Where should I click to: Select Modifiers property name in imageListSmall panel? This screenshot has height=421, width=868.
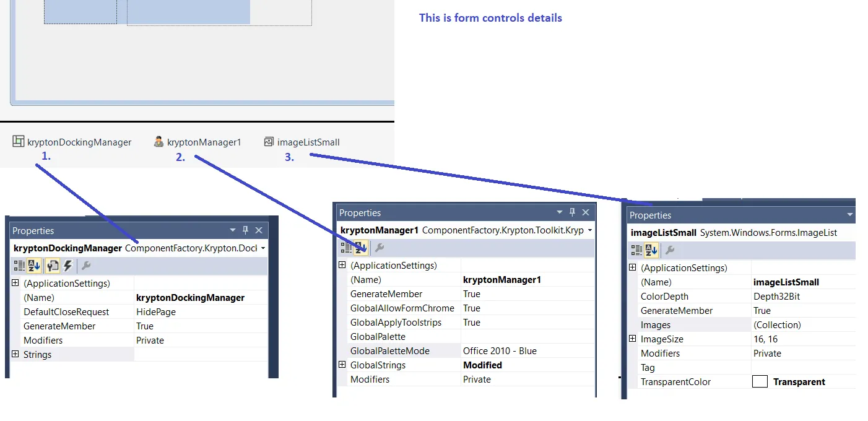click(660, 354)
